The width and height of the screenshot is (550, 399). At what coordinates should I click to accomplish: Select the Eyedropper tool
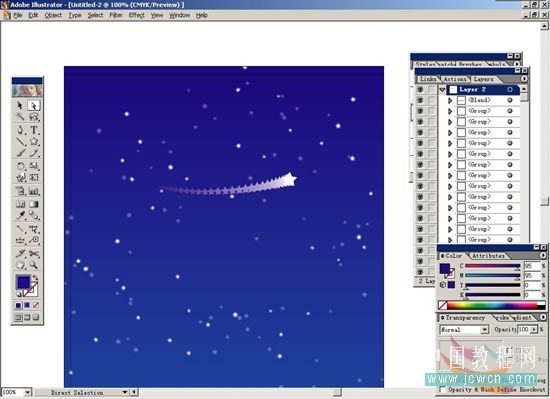[20, 216]
